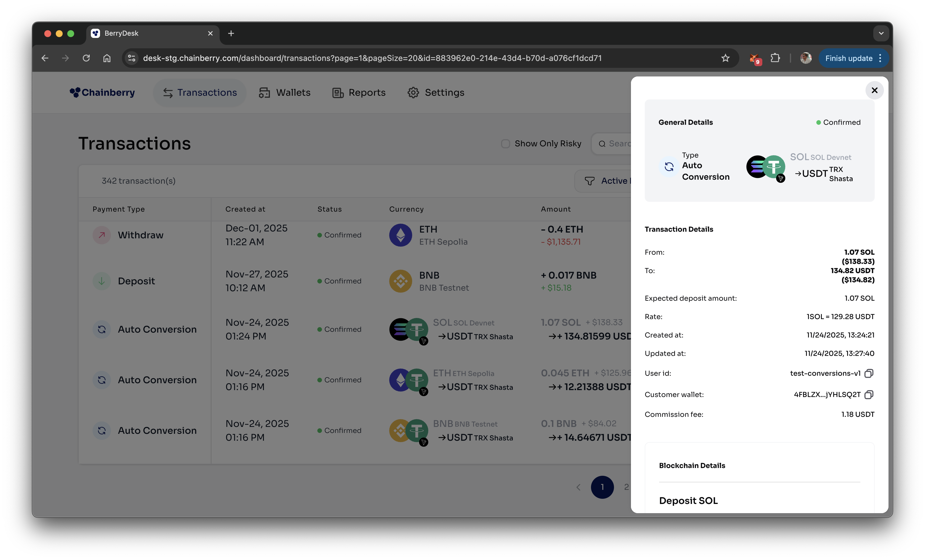This screenshot has width=925, height=560.
Task: Enable Show Only Risky checkbox
Action: tap(505, 144)
